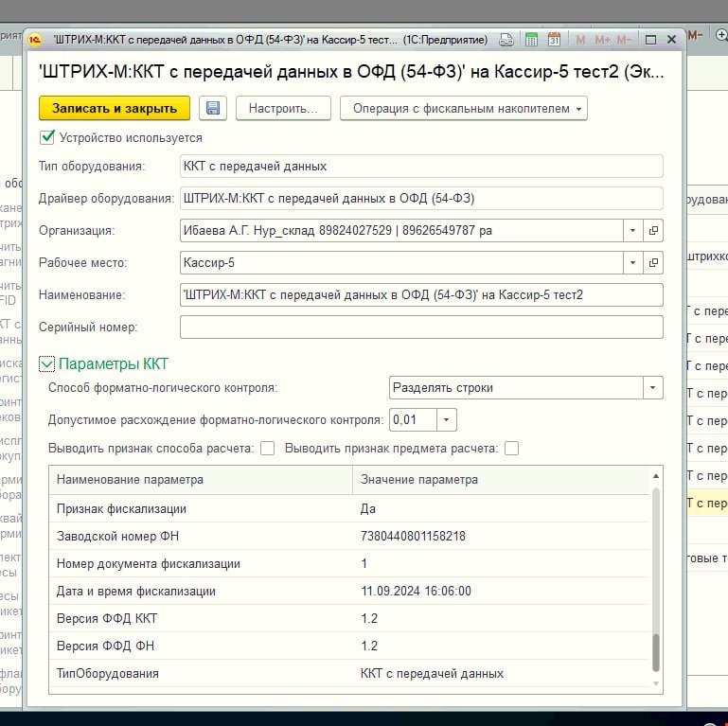The height and width of the screenshot is (726, 728).
Task: Open the calculator icon in title bar
Action: 531,40
